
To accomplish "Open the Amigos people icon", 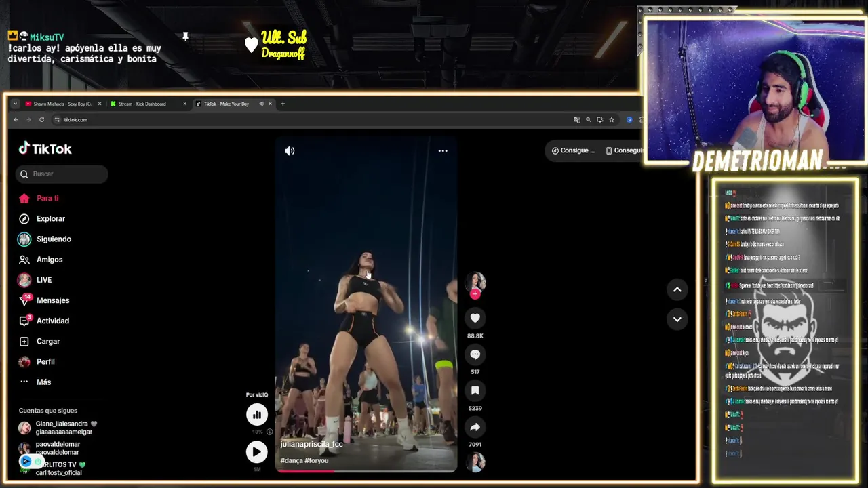I will (x=24, y=260).
